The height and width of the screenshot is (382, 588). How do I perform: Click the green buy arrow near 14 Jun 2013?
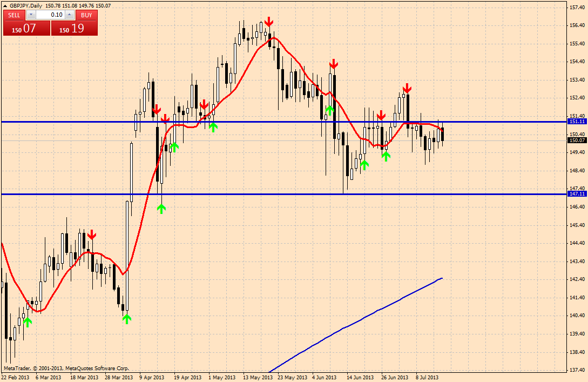click(364, 165)
